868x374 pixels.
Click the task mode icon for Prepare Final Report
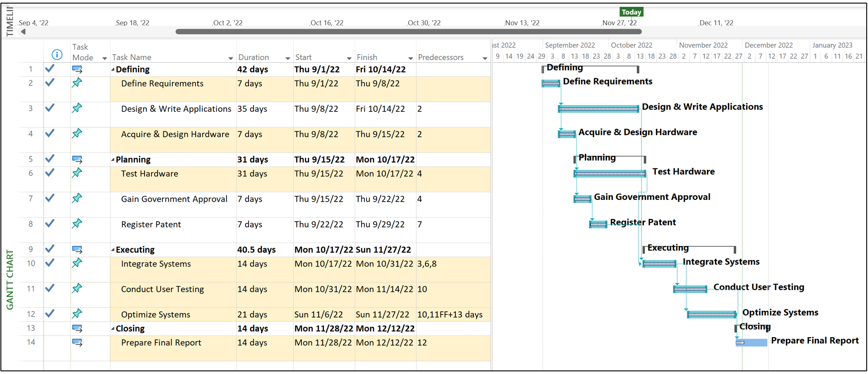(77, 343)
